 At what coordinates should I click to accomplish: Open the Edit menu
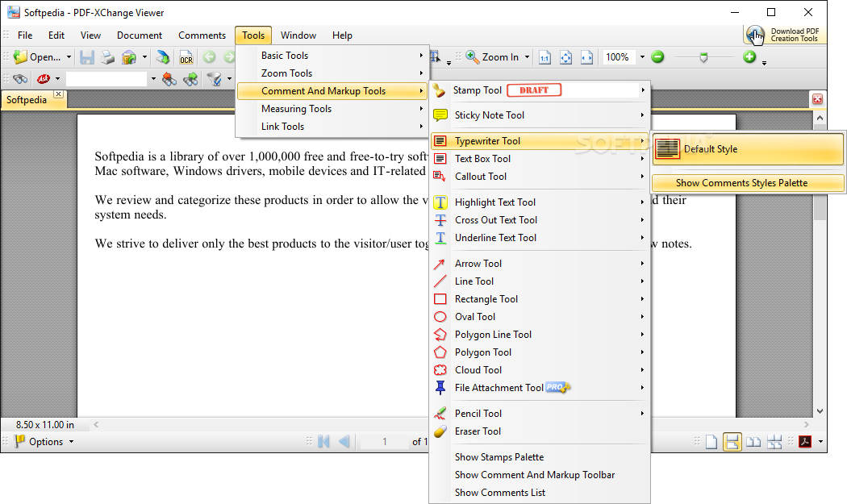[x=56, y=35]
